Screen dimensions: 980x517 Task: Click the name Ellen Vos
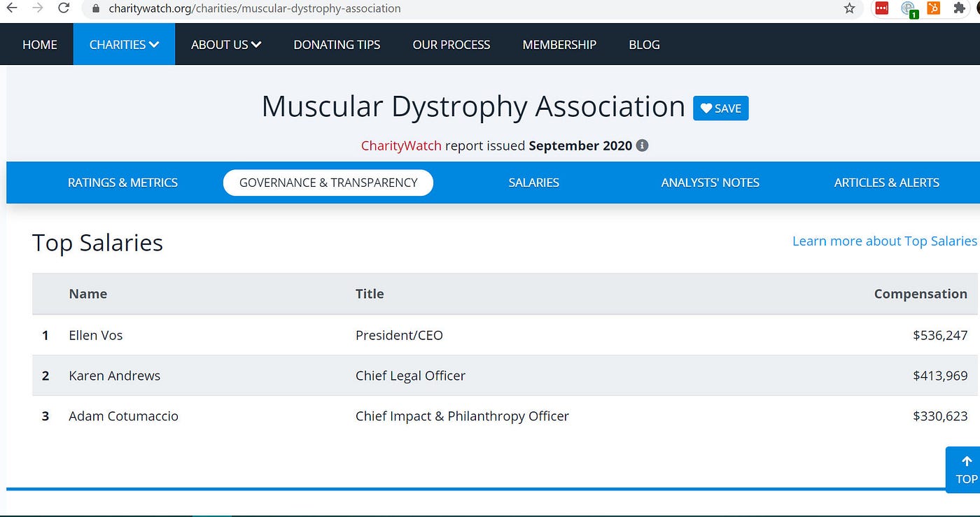(96, 335)
